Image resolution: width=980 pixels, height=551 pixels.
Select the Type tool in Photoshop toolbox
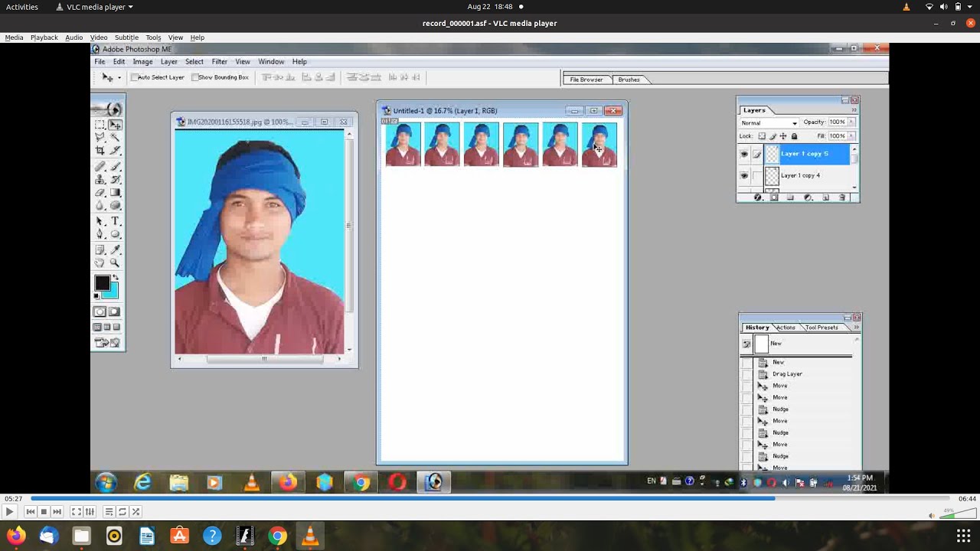coord(115,221)
